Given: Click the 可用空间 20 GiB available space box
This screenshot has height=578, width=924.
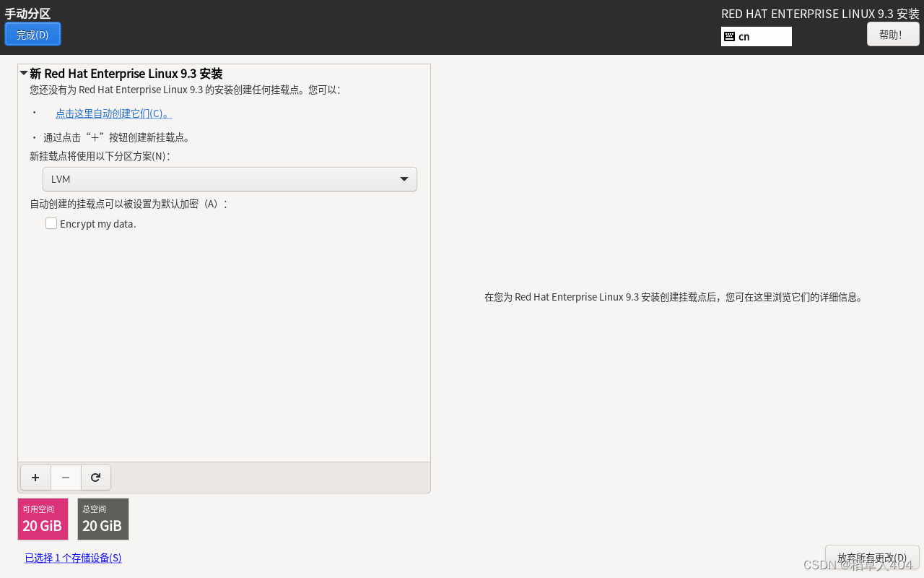Looking at the screenshot, I should [43, 519].
